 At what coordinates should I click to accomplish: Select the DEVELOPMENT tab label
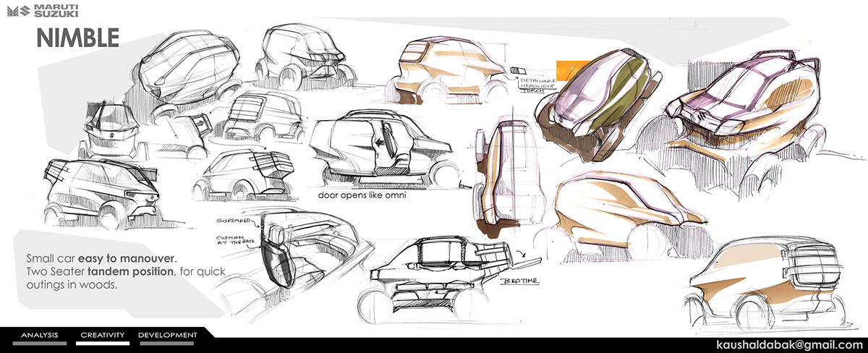[x=167, y=335]
